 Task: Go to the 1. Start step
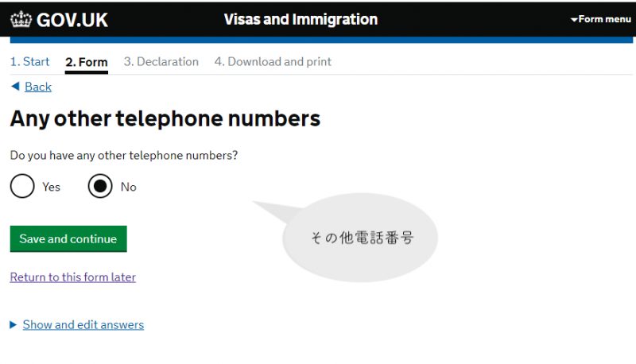[29, 62]
